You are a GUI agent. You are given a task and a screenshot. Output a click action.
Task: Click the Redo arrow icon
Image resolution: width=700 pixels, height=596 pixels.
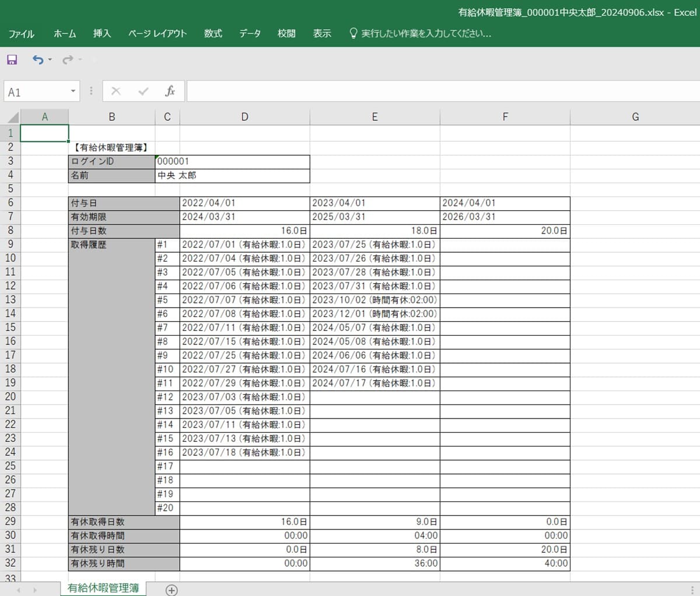(x=68, y=60)
